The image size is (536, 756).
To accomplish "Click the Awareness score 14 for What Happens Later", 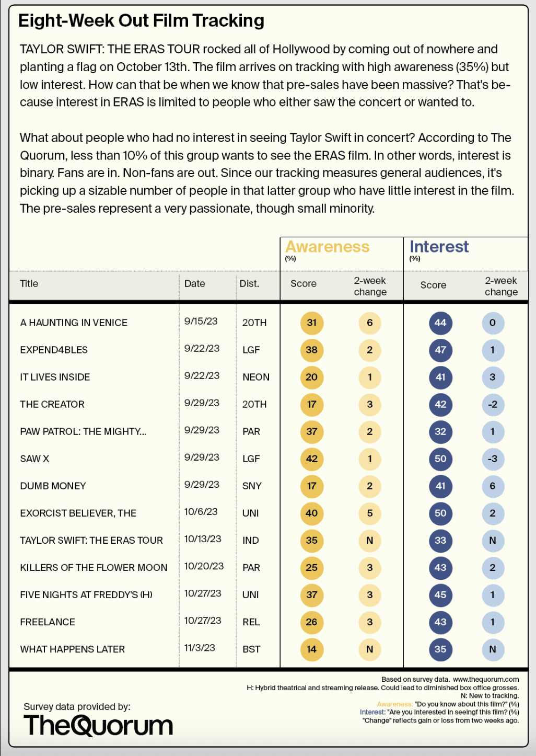I will [x=312, y=649].
